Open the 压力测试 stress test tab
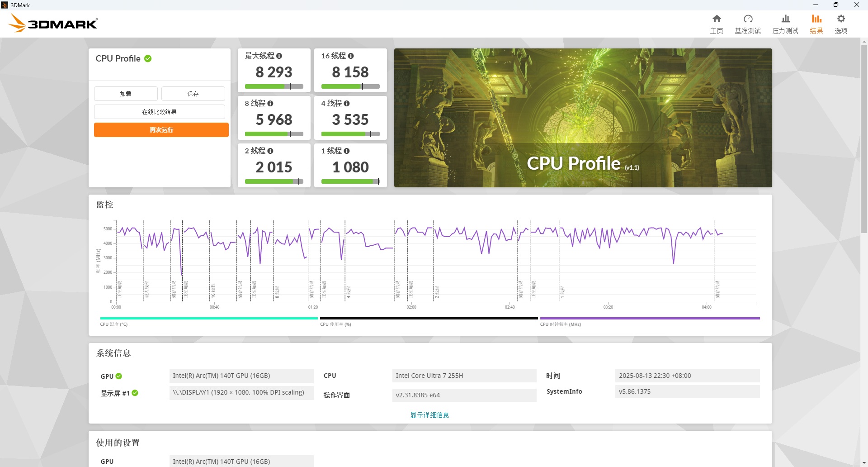Image resolution: width=868 pixels, height=467 pixels. [785, 24]
